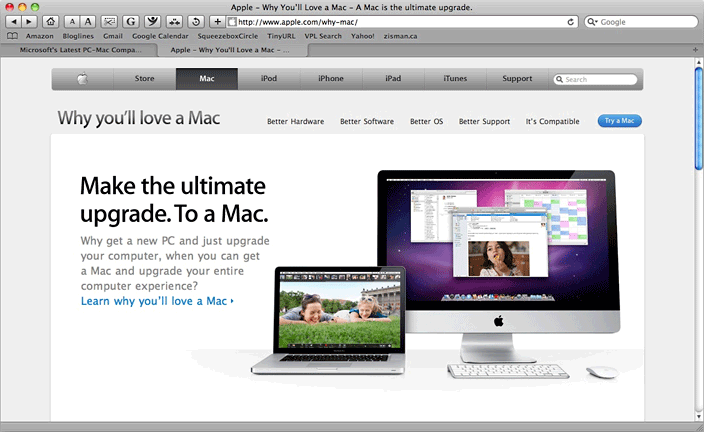704x432 pixels.
Task: Click the scissors web clip toolbar icon
Action: [109, 22]
